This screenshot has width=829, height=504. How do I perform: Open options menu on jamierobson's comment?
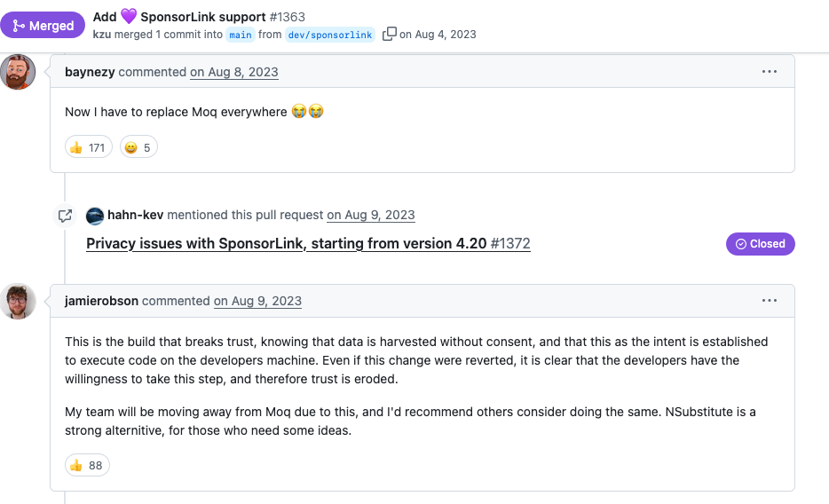[770, 301]
